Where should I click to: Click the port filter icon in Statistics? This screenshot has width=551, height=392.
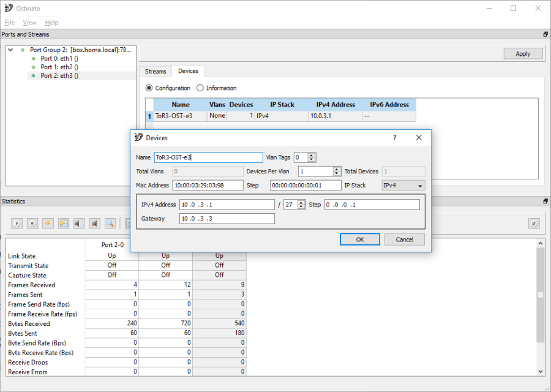point(534,224)
